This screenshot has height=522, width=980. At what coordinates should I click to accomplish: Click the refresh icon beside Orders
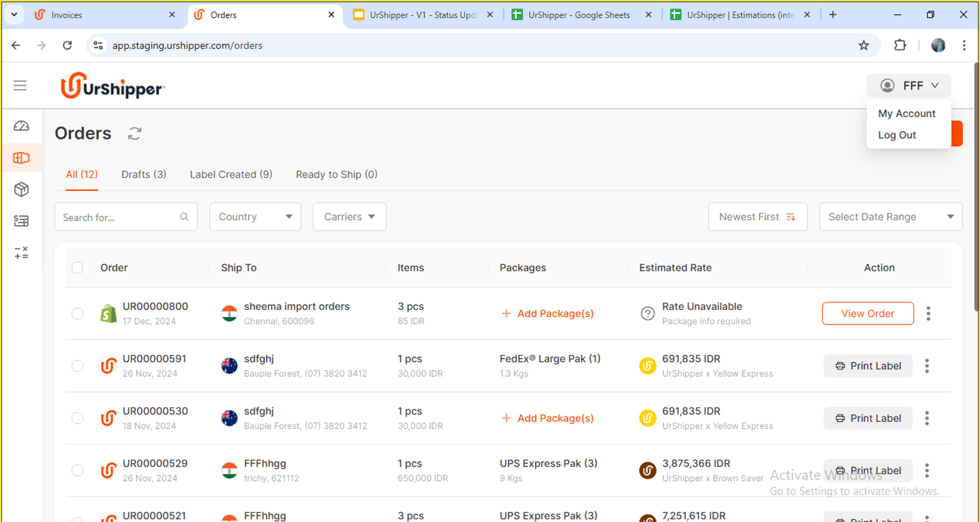coord(135,133)
